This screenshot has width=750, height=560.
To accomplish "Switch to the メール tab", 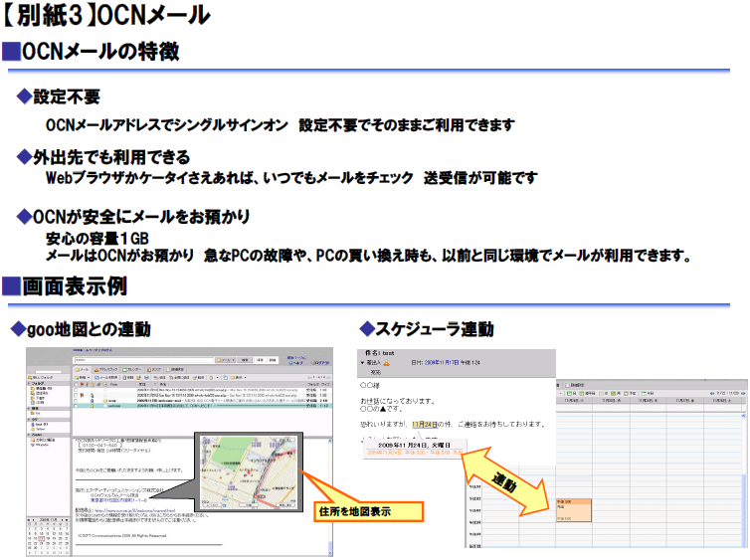I will coord(82,370).
